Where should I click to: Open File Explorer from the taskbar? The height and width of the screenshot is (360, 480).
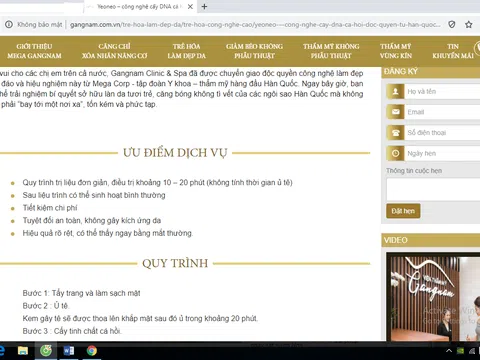23,351
